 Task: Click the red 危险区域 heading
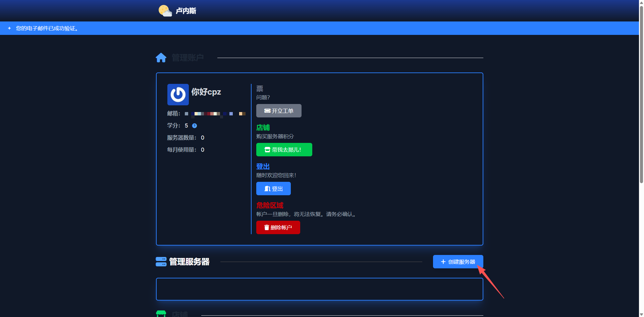pos(270,205)
